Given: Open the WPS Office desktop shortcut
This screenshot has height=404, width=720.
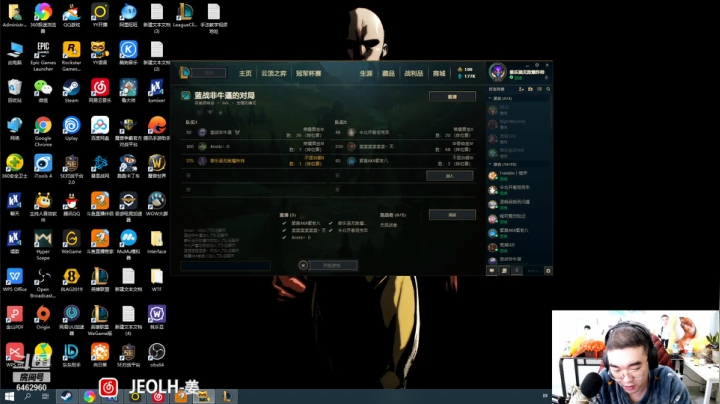Looking at the screenshot, I should [14, 279].
